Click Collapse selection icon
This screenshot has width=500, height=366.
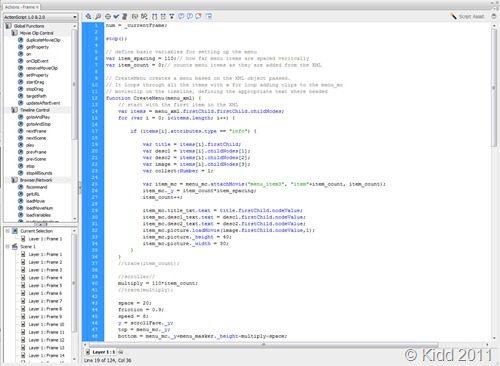click(x=163, y=16)
